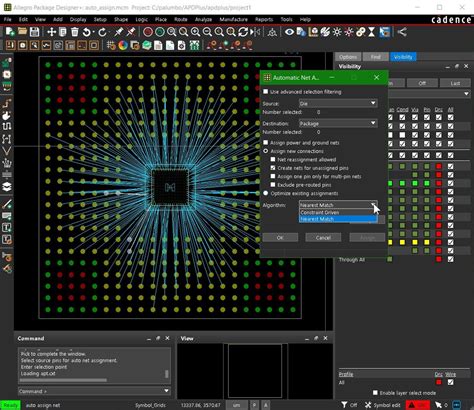Screen dimensions: 474x410
Task: Redo the action using toolbar icon
Action: coord(103,32)
